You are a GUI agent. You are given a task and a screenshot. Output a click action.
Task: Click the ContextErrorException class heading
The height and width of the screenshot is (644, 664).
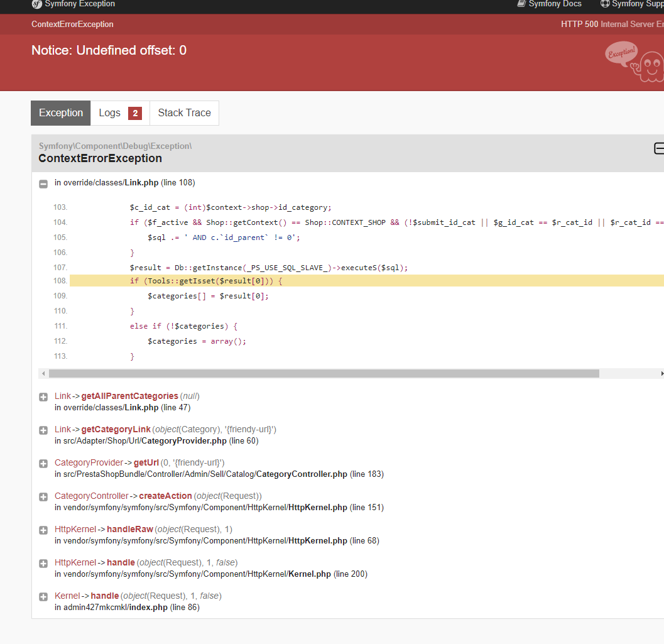click(x=101, y=158)
